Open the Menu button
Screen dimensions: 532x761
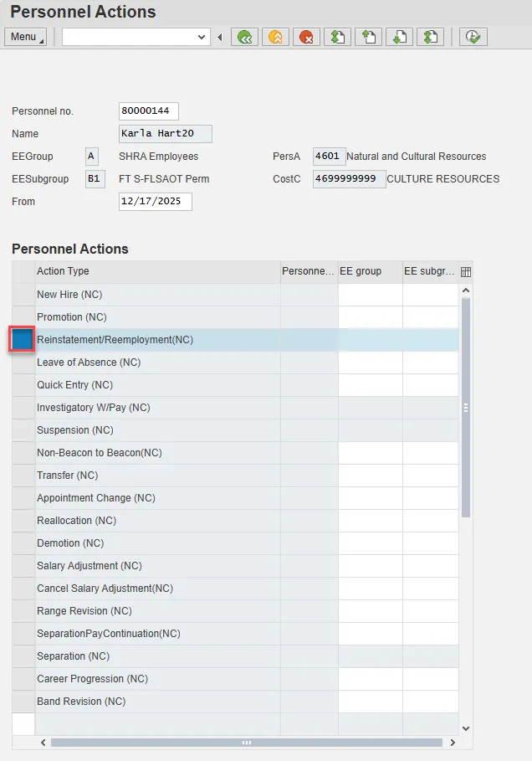pyautogui.click(x=25, y=37)
